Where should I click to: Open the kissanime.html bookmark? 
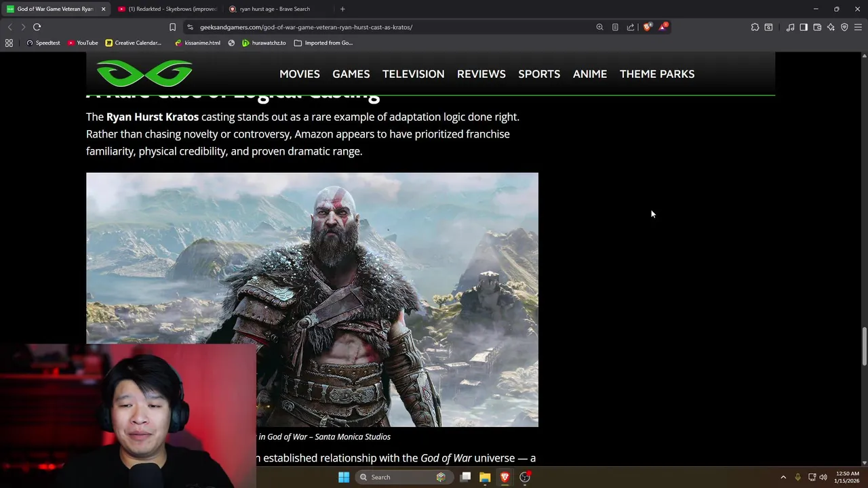(197, 43)
